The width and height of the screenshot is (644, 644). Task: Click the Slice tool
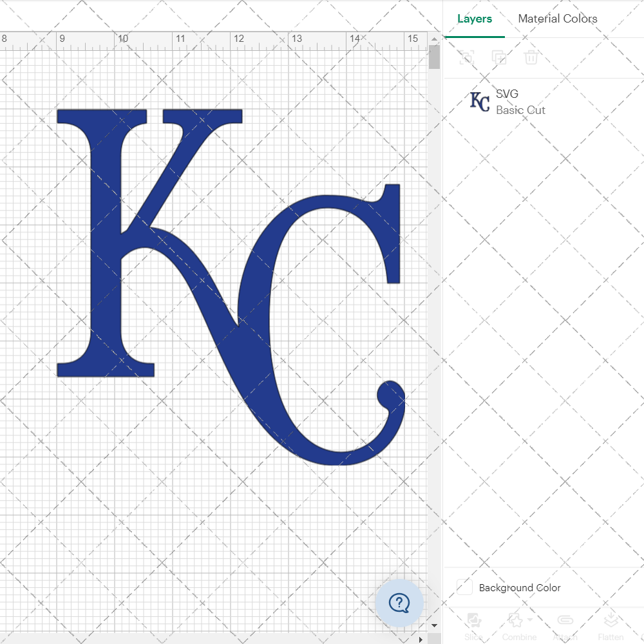(473, 627)
